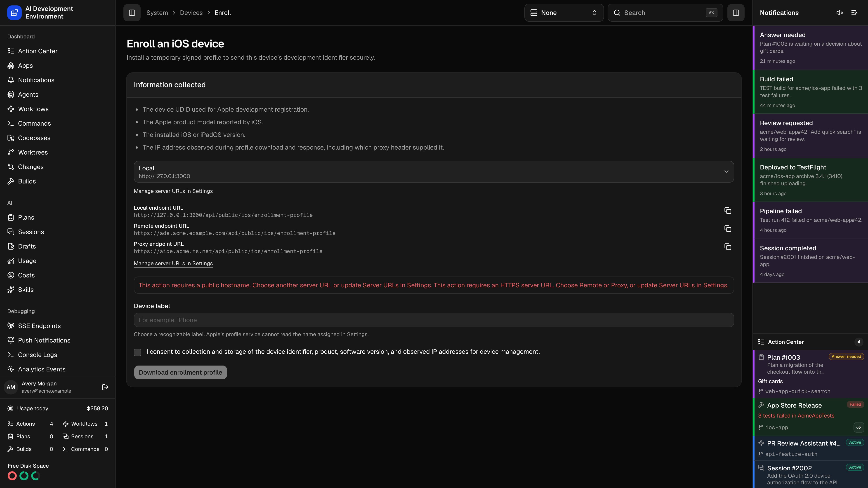Click Commands count in usage summary
Viewport: 868px width, 488px height.
pos(85,449)
